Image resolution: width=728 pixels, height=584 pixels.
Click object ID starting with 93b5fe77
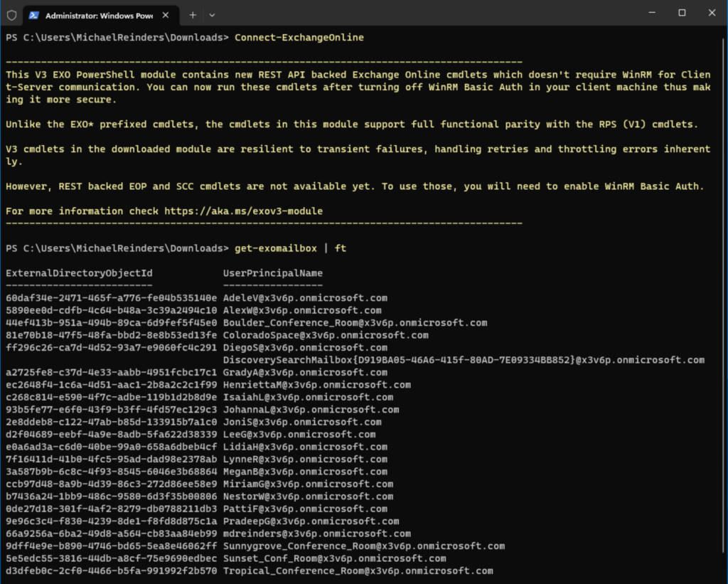[112, 409]
